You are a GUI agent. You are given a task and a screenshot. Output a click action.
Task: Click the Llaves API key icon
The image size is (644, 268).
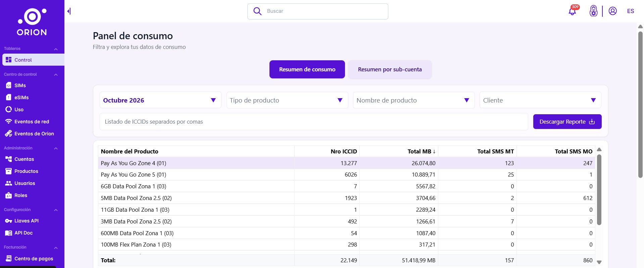click(x=9, y=221)
